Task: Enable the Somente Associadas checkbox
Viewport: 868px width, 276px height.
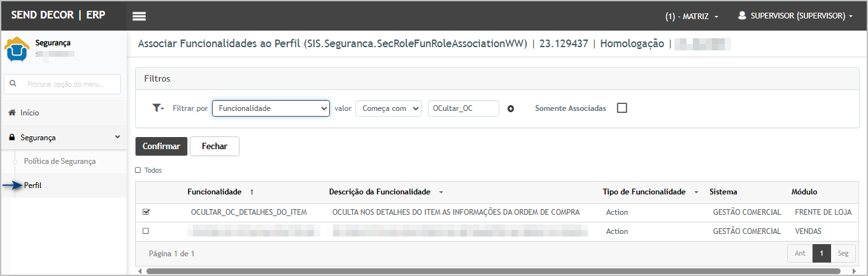Action: 622,108
